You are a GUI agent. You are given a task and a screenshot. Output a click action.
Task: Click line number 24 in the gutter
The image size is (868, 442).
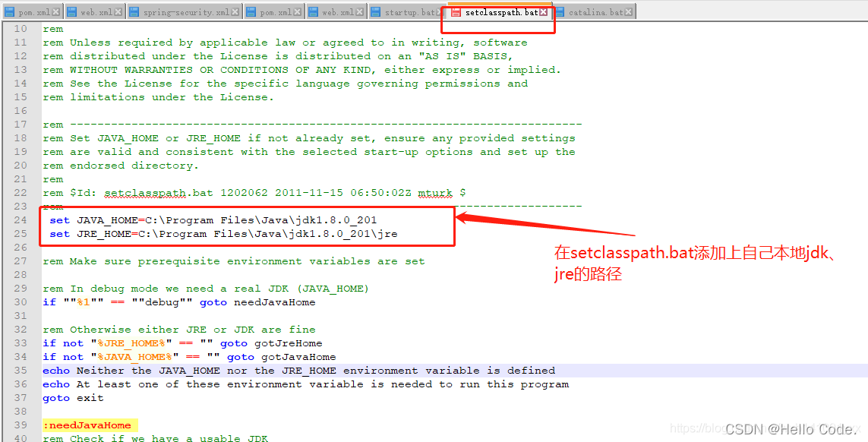21,220
